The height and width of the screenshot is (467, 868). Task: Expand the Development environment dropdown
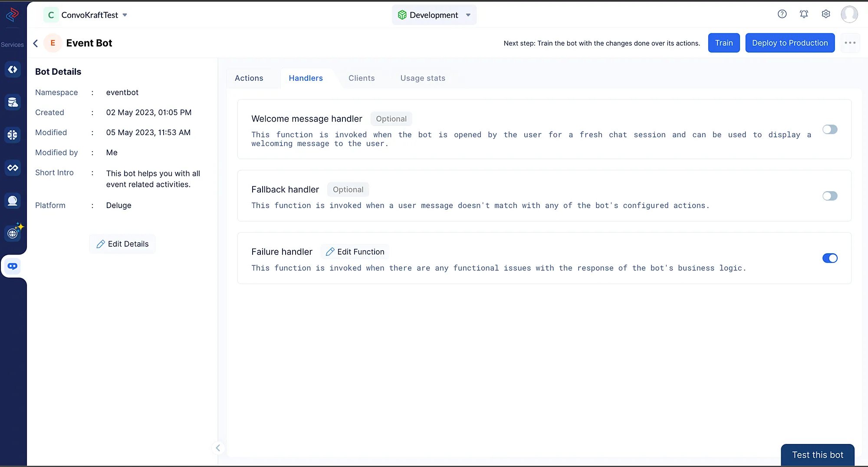point(434,15)
